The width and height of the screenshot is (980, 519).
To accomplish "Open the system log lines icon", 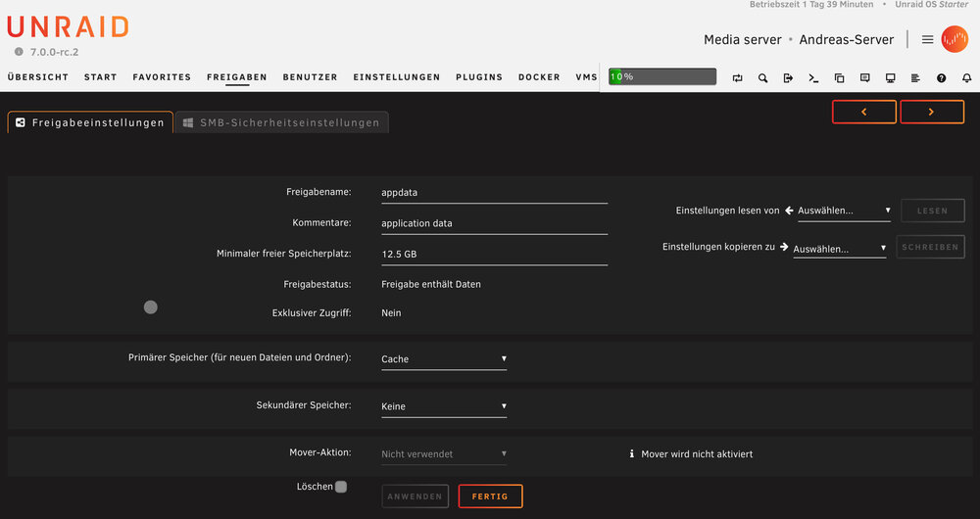I will point(915,78).
